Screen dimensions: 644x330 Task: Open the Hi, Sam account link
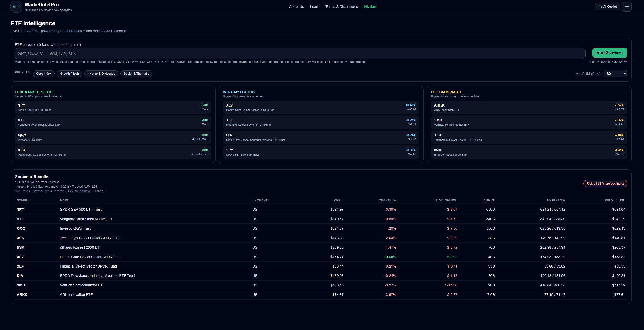point(371,7)
